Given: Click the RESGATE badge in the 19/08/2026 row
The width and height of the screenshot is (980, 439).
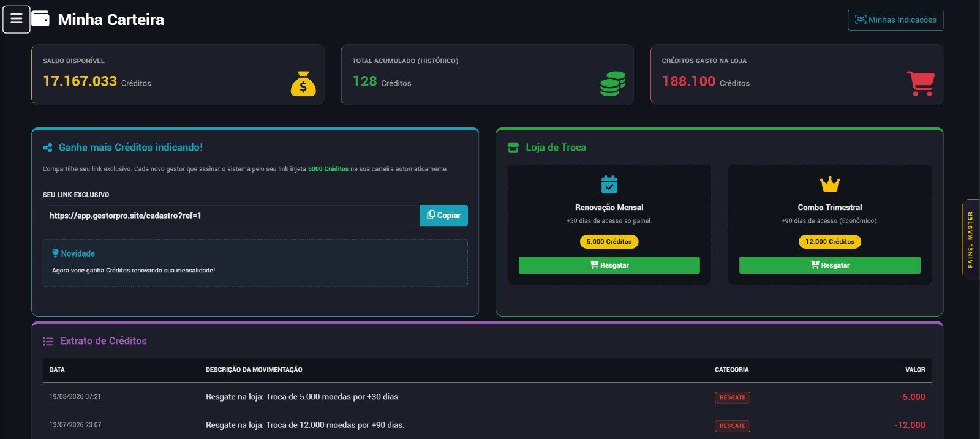Looking at the screenshot, I should pyautogui.click(x=732, y=398).
